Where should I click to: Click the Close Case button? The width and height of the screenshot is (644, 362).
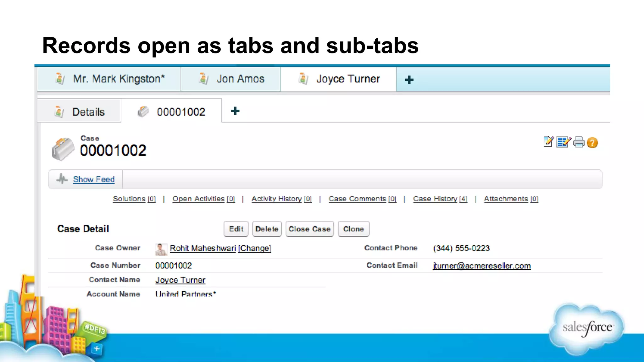point(310,229)
